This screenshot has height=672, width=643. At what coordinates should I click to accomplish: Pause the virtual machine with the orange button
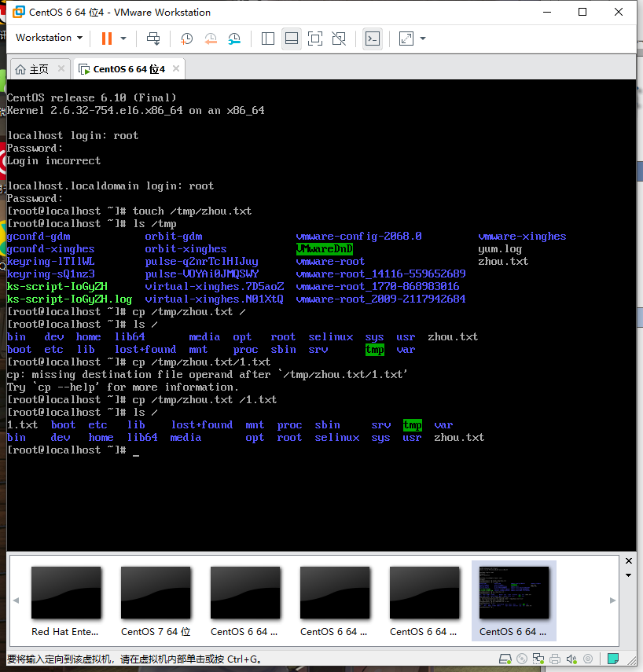pos(107,39)
